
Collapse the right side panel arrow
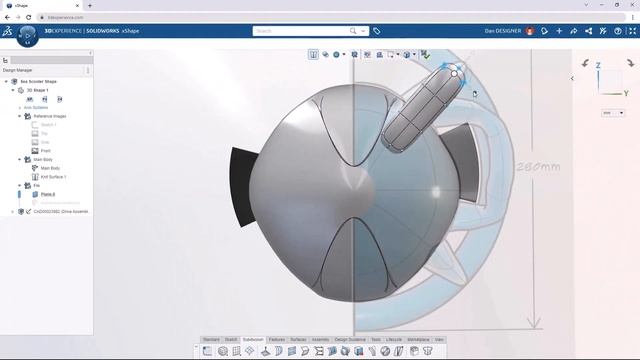(572, 78)
